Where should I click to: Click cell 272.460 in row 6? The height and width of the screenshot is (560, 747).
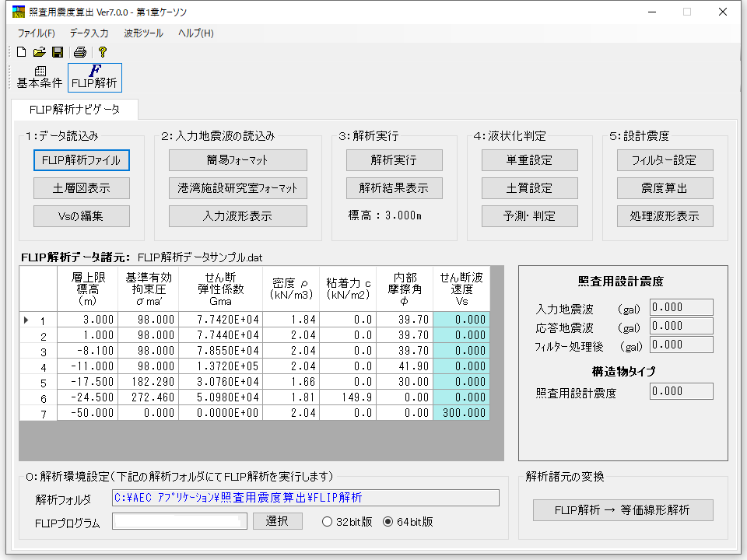click(x=148, y=397)
